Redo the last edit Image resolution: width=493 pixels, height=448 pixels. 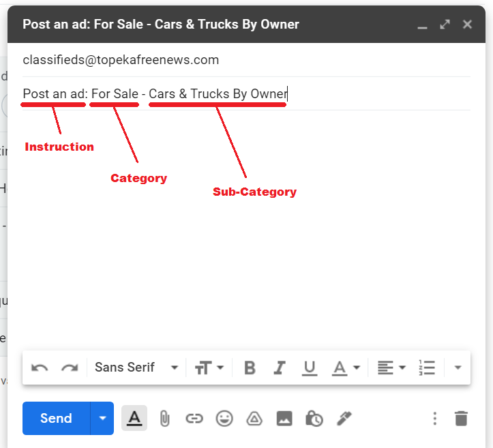coord(70,368)
